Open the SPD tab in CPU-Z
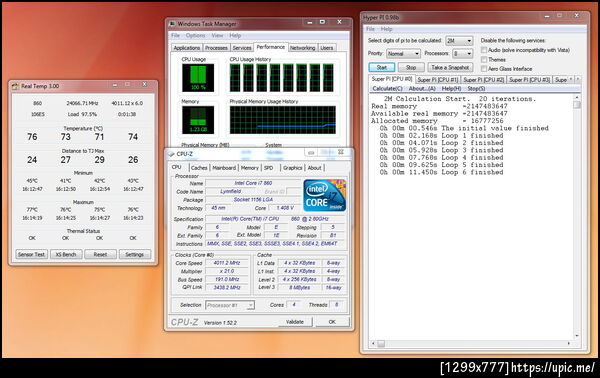 pyautogui.click(x=269, y=168)
